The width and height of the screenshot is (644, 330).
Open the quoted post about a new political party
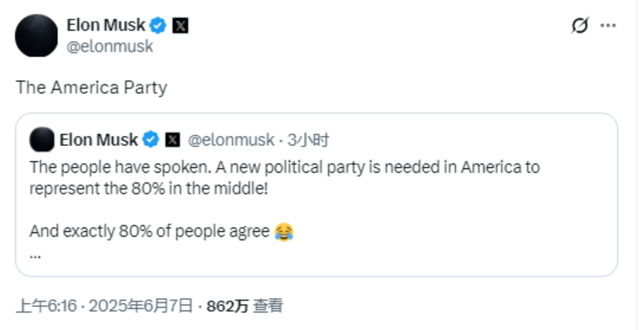(x=316, y=194)
